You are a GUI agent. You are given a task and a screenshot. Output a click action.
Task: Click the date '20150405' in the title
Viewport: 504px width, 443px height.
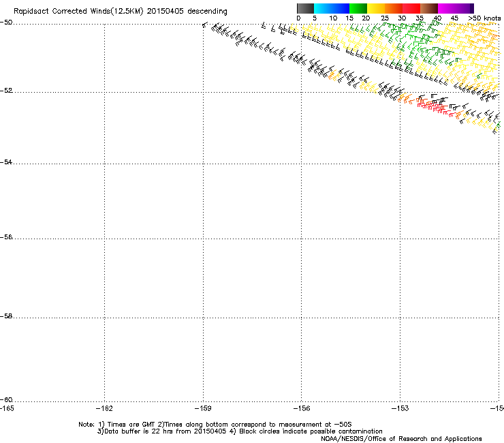[x=166, y=12]
